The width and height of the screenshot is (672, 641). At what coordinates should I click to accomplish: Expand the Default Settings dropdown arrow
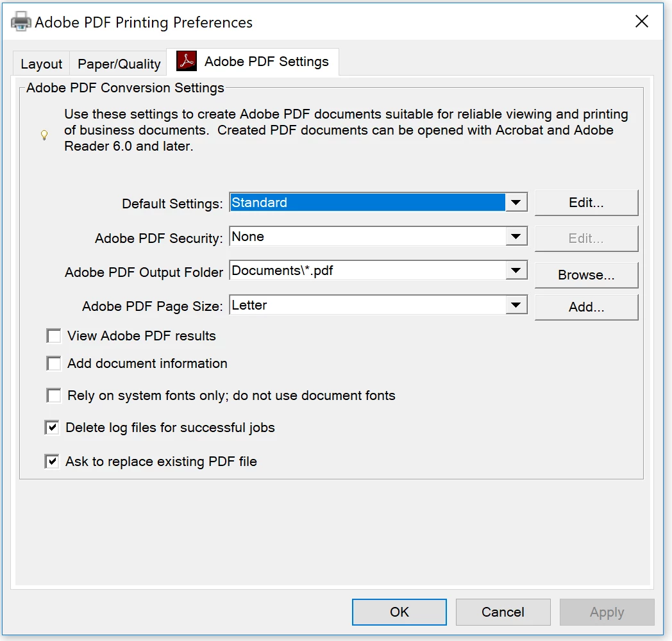pos(516,203)
